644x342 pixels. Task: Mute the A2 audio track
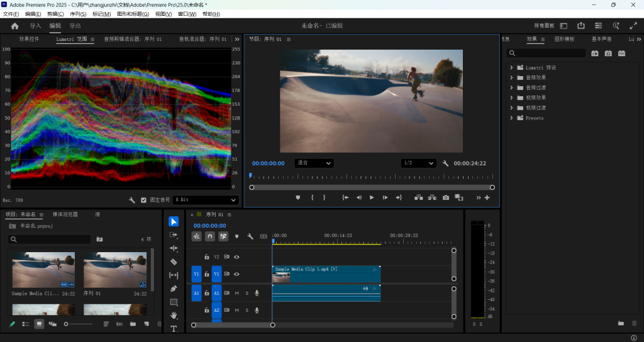point(237,310)
